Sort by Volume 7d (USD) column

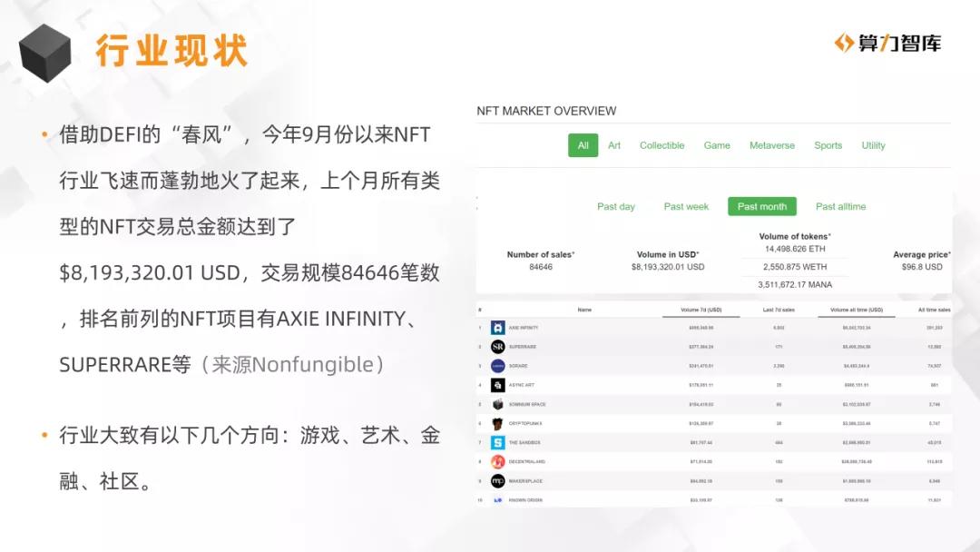tap(701, 309)
